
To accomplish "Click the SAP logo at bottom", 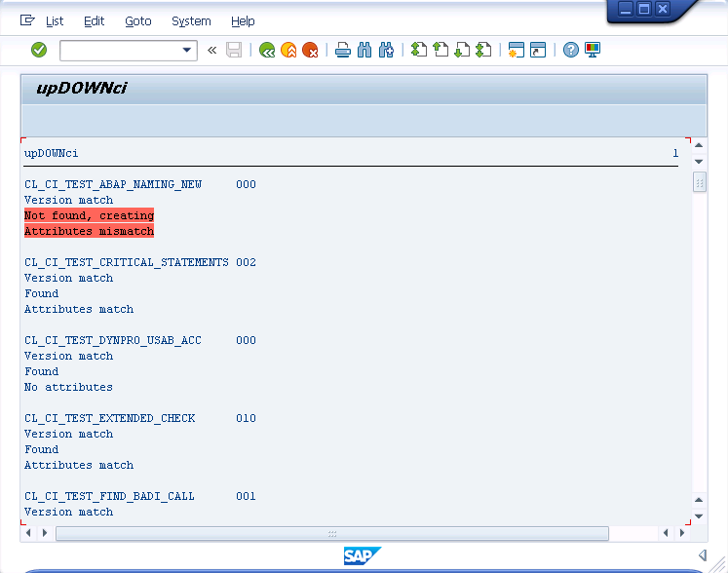I will 363,555.
